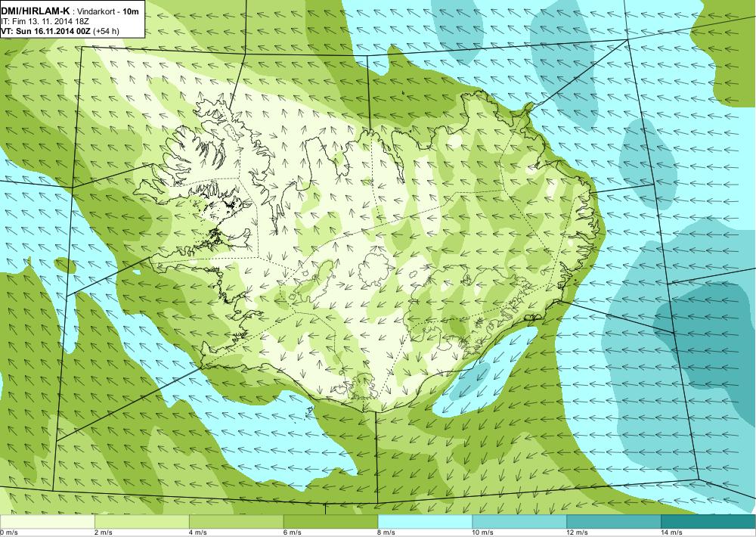The height and width of the screenshot is (537, 756).
Task: Select the 2 m/s legend color swatch
Action: click(142, 522)
